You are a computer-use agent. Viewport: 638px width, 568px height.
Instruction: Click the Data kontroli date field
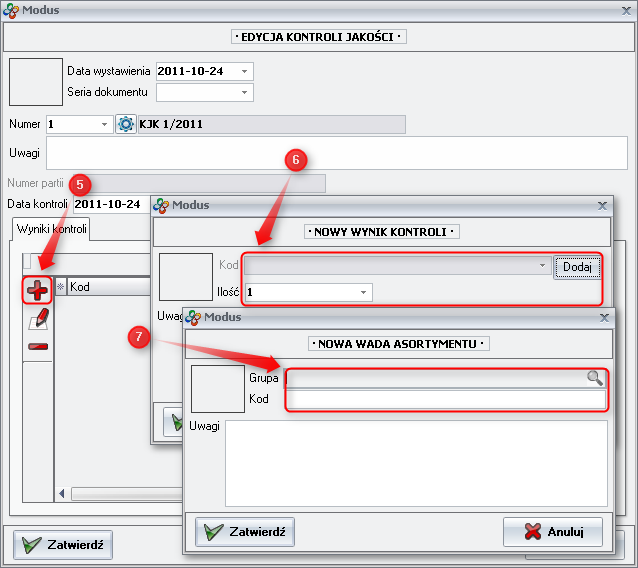111,204
